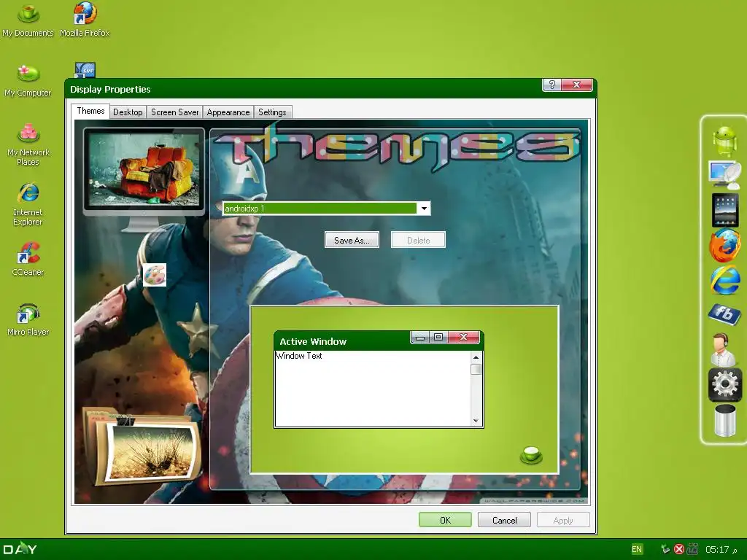Switch to the Desktop tab
This screenshot has height=560, width=747.
pos(128,112)
